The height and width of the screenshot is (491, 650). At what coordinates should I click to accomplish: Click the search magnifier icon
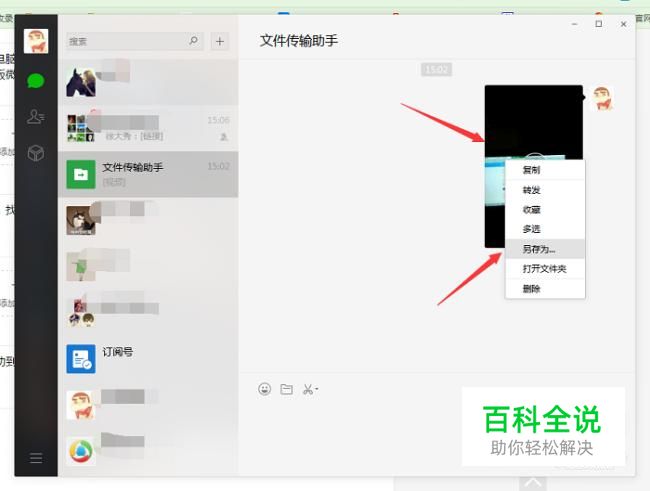[193, 41]
